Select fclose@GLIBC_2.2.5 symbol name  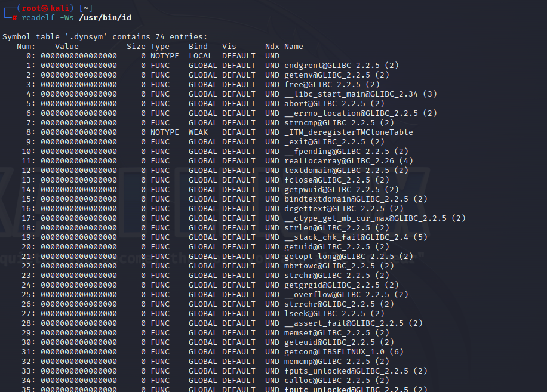pos(327,180)
